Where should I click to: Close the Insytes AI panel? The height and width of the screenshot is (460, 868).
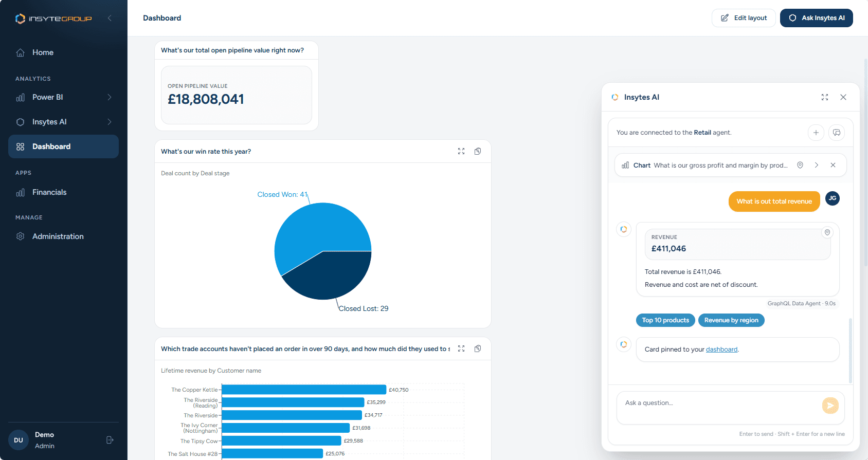(843, 97)
